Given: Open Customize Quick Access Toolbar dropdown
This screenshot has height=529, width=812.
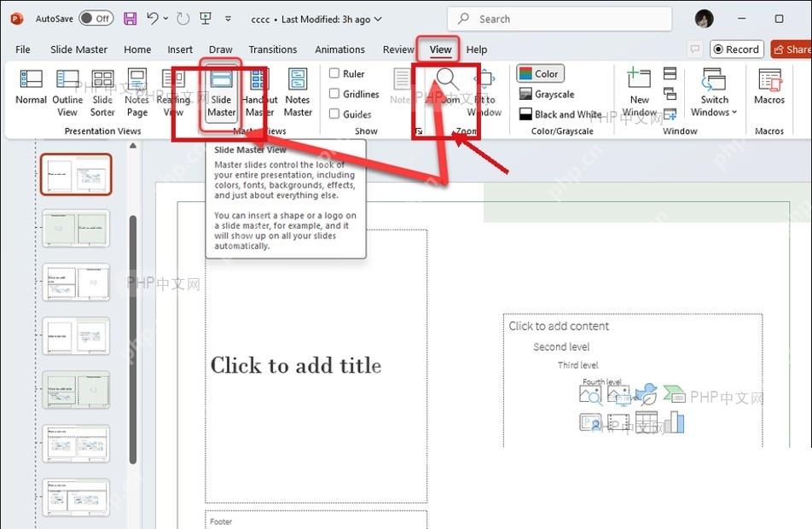Looking at the screenshot, I should click(228, 19).
